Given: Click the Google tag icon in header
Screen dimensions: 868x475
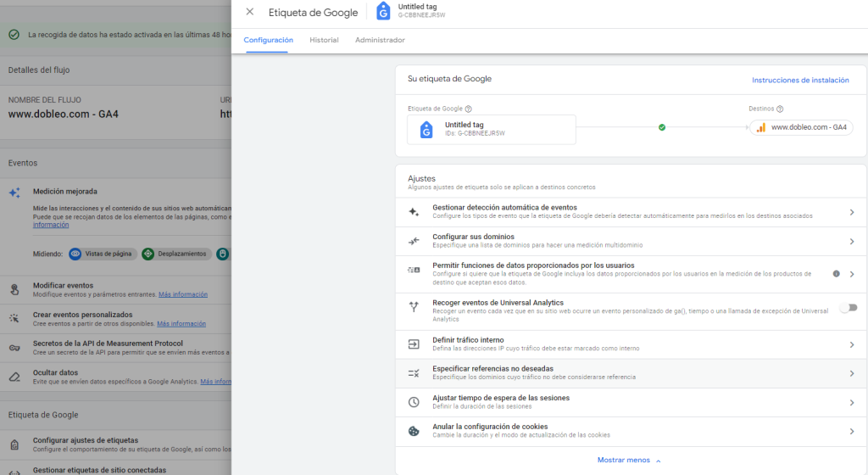Looking at the screenshot, I should [384, 11].
